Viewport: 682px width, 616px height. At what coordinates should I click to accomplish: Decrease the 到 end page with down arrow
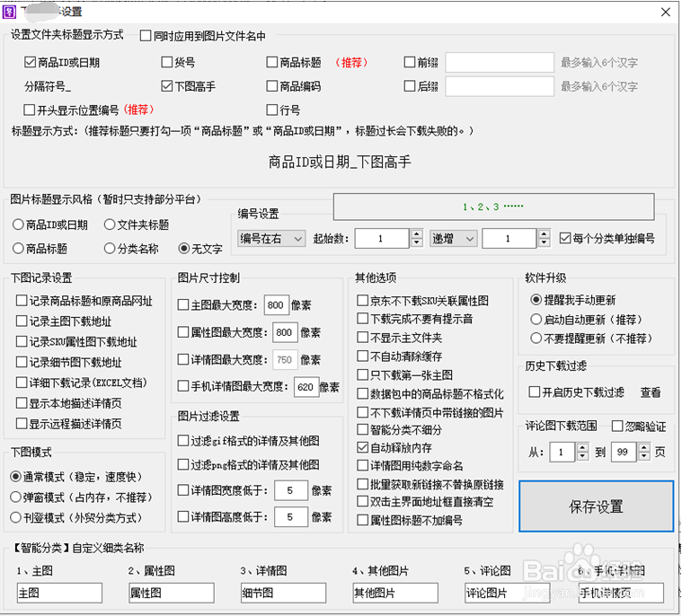tap(644, 456)
